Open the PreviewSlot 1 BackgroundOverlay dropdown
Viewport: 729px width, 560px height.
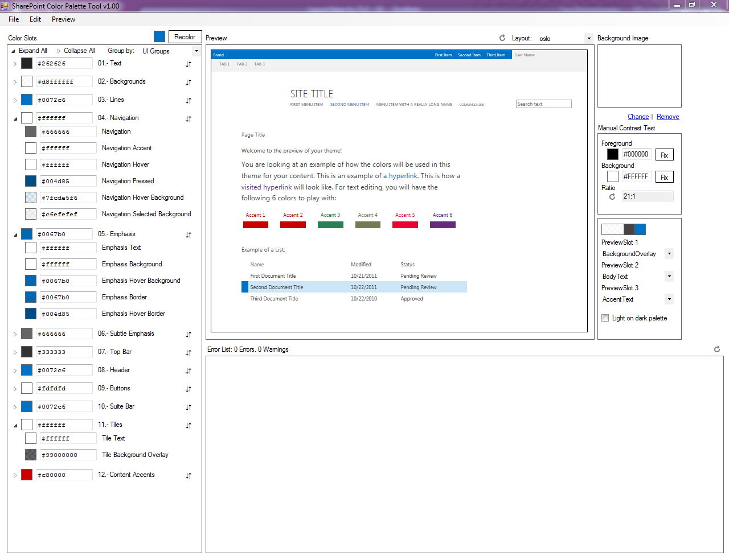pyautogui.click(x=670, y=253)
